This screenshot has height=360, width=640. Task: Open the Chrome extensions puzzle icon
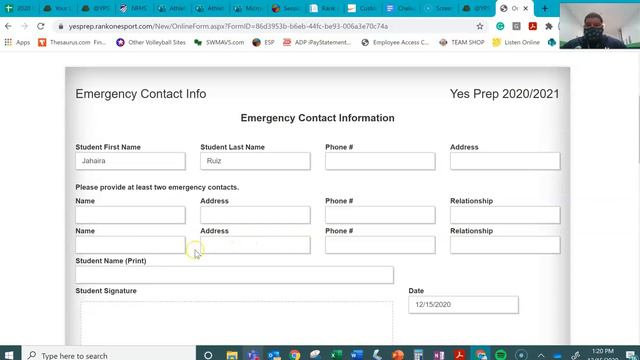pyautogui.click(x=549, y=26)
